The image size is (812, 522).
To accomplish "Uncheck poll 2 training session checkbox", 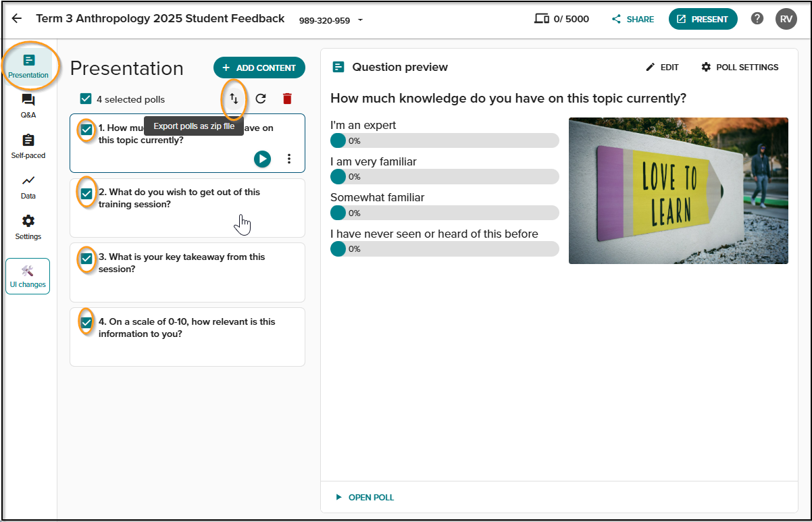I will coord(86,194).
